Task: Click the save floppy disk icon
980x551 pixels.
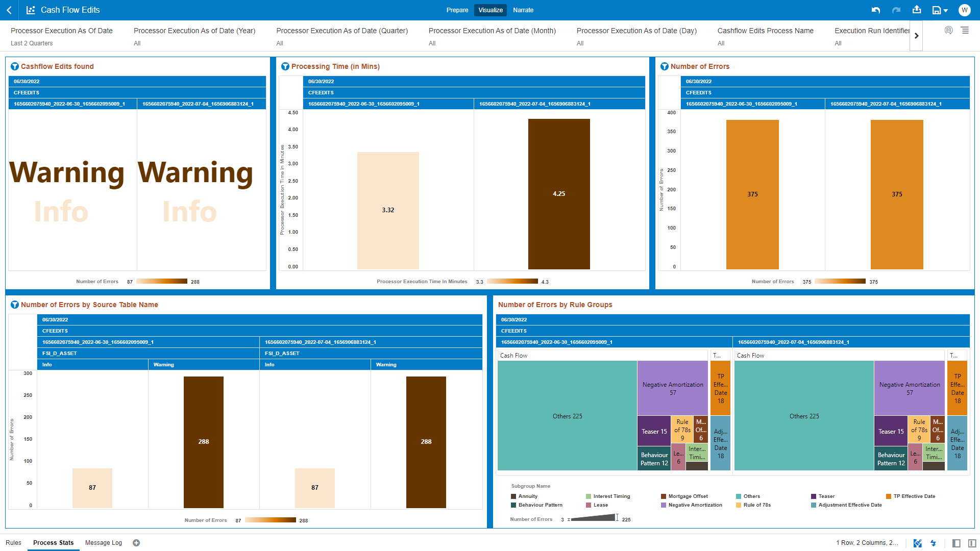Action: pos(936,10)
